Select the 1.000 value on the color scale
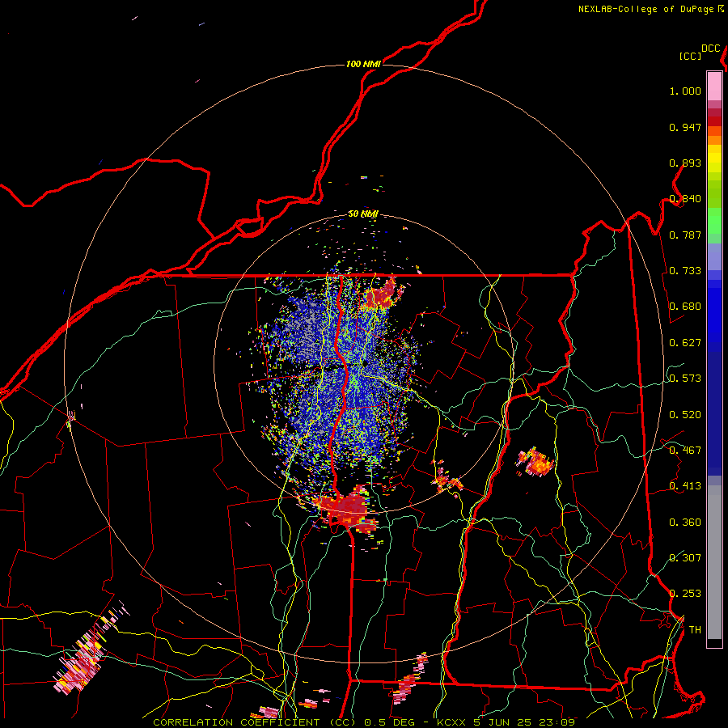 click(x=685, y=91)
